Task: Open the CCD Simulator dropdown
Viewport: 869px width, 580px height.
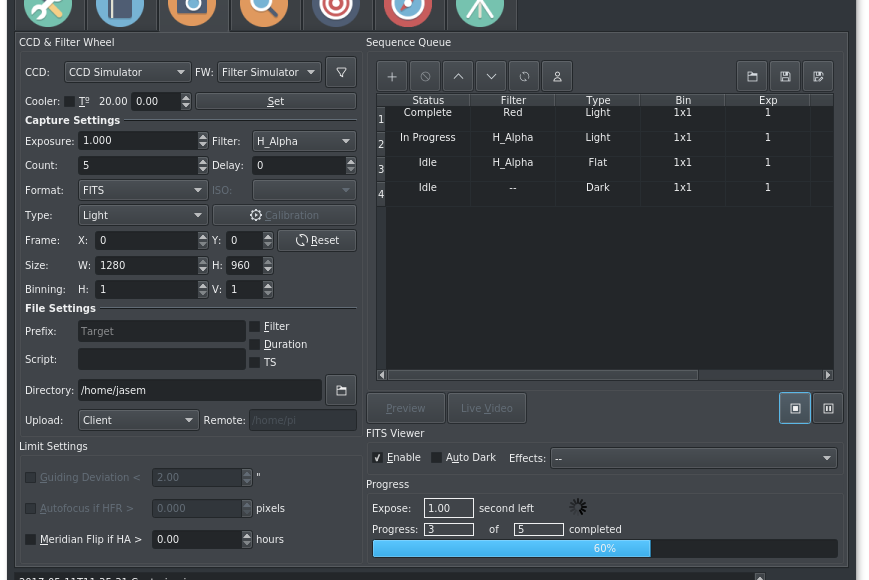Action: [127, 72]
